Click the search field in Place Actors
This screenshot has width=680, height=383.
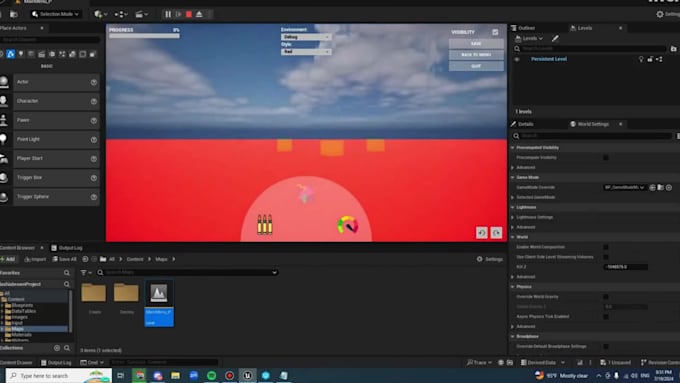[x=50, y=39]
